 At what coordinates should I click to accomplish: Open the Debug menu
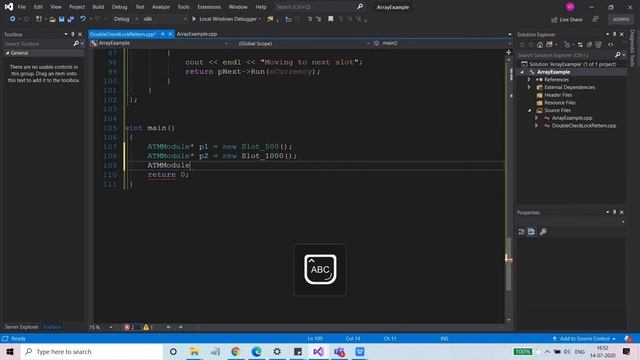coord(119,7)
